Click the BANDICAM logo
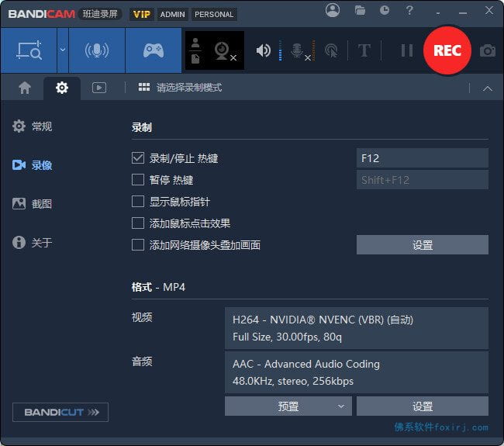Screen dimensions: 504x446 click(x=41, y=14)
